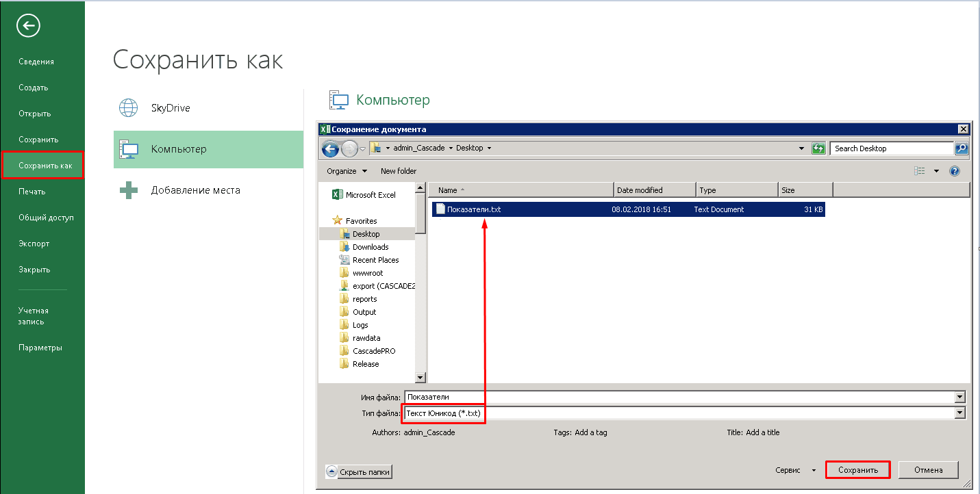Click the blue help question mark icon

955,171
